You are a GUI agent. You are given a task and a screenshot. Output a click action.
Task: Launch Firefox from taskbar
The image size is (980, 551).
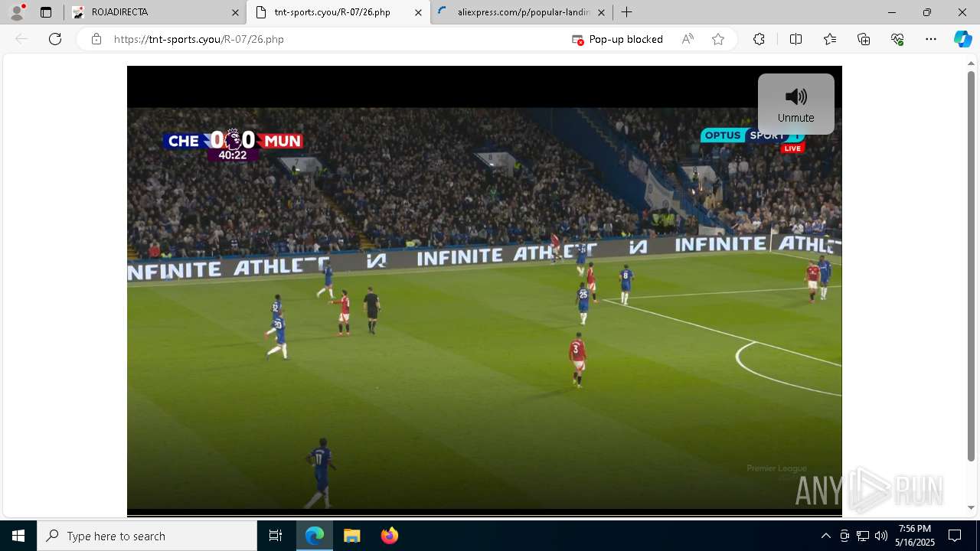coord(389,536)
